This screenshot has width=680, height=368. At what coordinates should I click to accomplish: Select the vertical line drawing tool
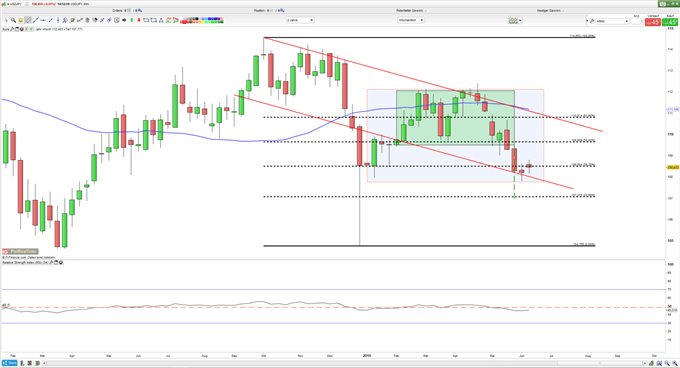pyautogui.click(x=58, y=20)
